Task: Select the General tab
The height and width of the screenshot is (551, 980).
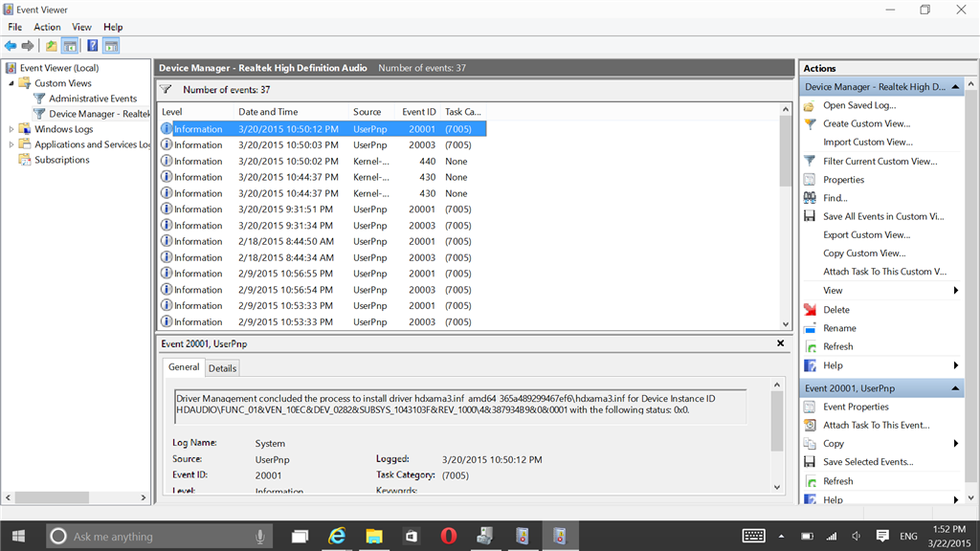Action: 184,367
